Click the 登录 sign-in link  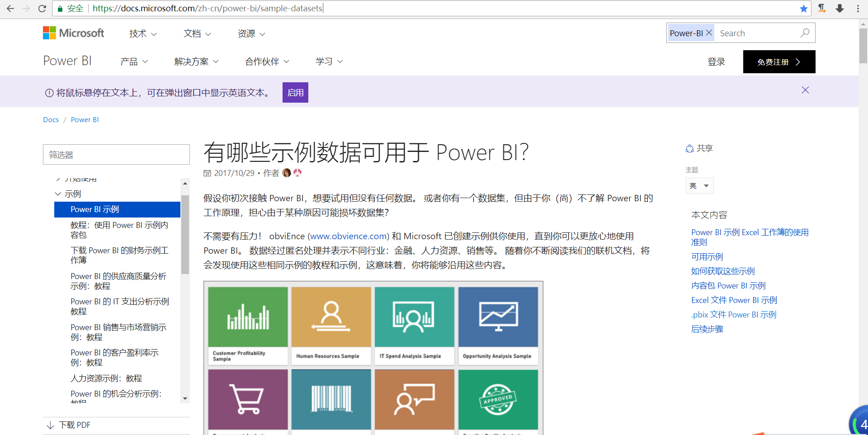tap(716, 62)
